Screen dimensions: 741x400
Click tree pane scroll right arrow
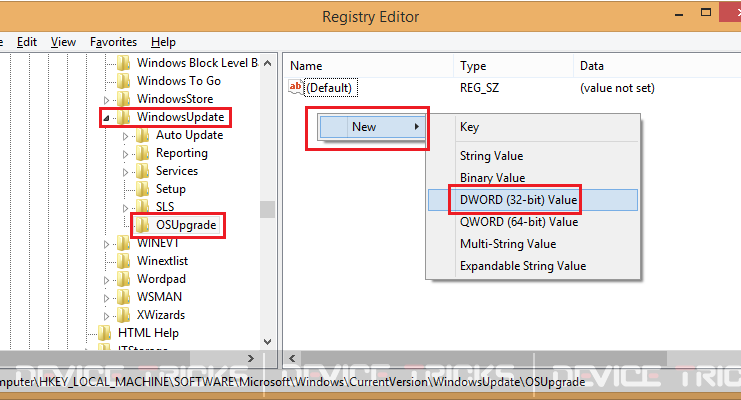coord(250,358)
